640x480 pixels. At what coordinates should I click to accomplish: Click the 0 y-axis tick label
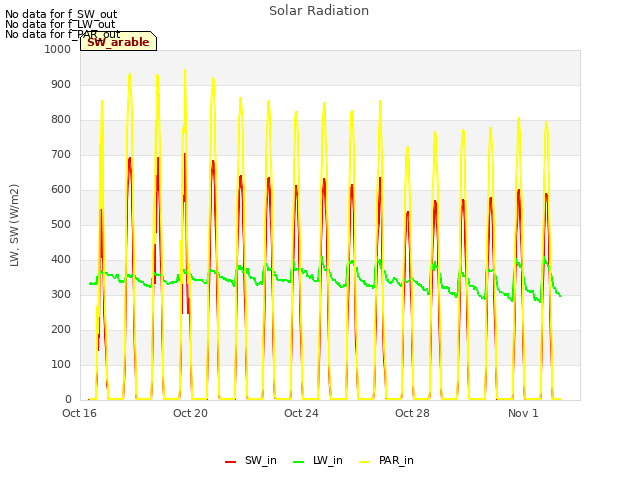tap(68, 400)
